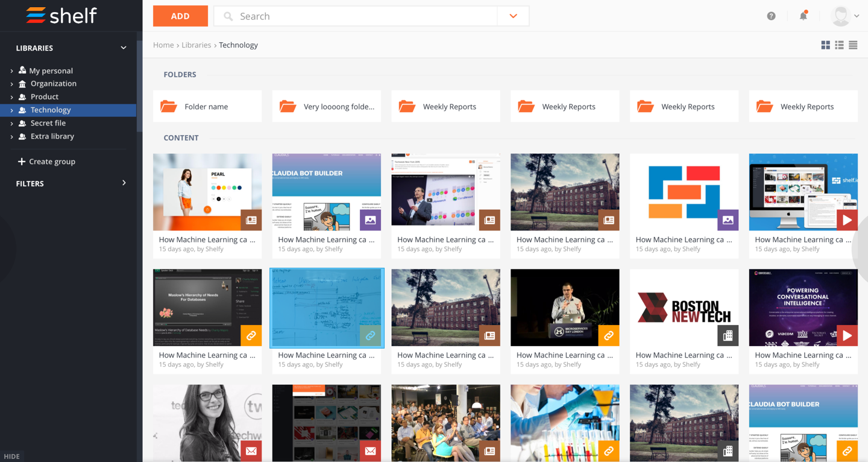Screen dimensions: 868x462
Task: Expand the Technology library arrow
Action: tap(11, 110)
